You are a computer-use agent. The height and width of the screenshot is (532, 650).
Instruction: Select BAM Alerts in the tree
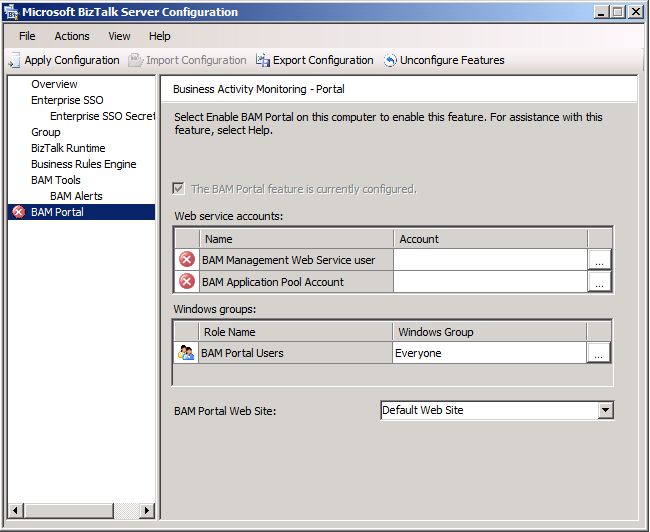coord(76,196)
